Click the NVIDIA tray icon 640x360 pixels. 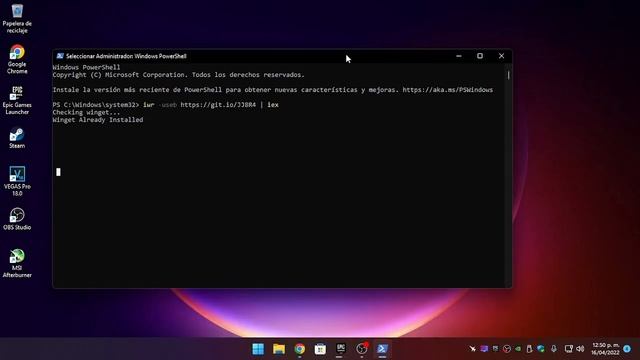click(x=518, y=349)
